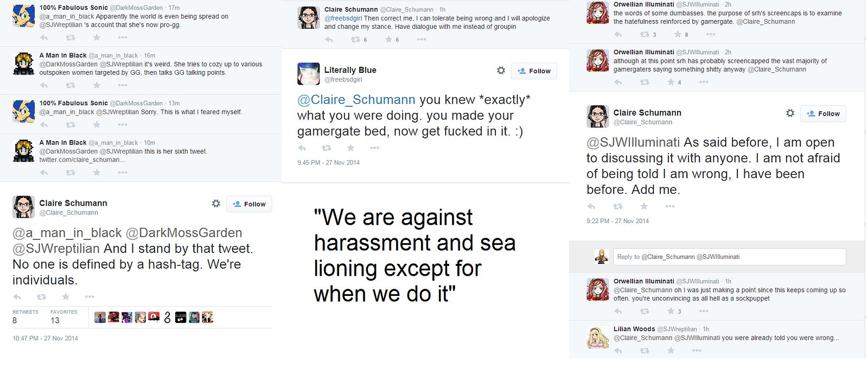Open first favoriter avatar thumbnail
The width and height of the screenshot is (868, 367).
(100, 317)
